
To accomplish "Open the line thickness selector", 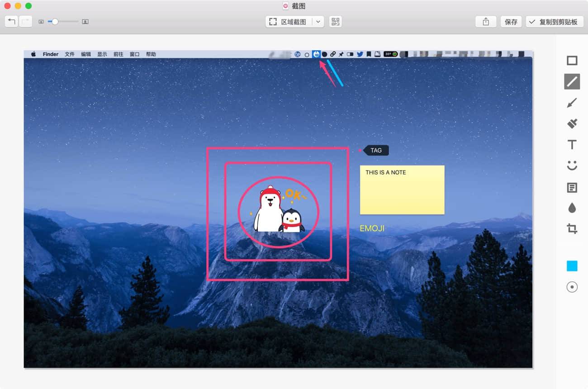I will pos(572,287).
